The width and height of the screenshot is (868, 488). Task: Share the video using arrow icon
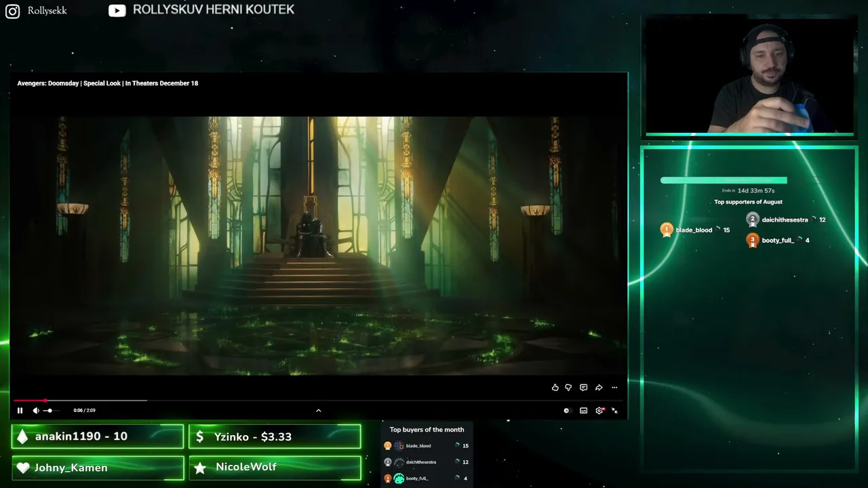[x=599, y=388]
